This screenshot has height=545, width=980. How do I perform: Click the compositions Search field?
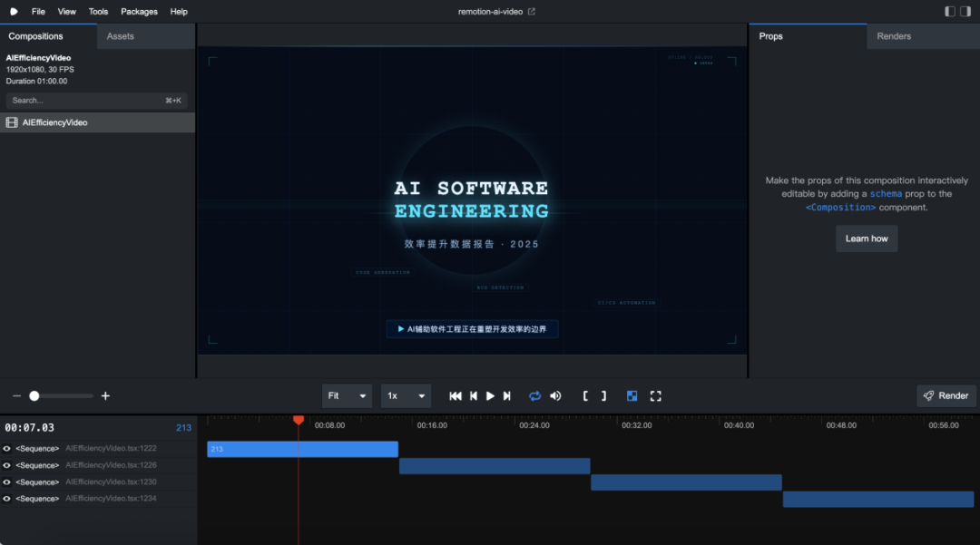tap(86, 101)
